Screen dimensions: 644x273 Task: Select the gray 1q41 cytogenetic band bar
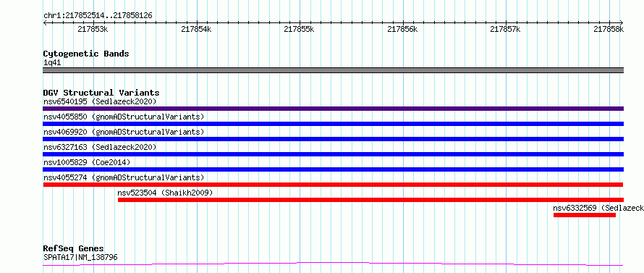[333, 70]
